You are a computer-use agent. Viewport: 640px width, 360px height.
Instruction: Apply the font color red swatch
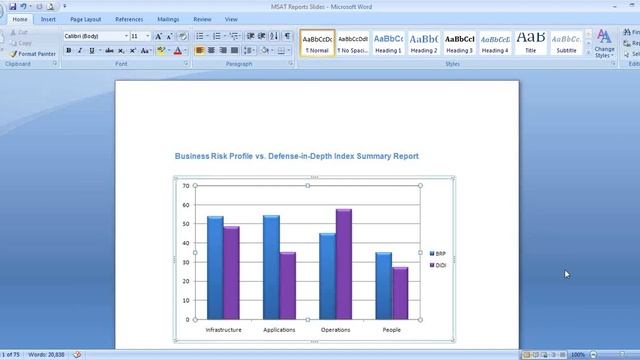click(178, 51)
